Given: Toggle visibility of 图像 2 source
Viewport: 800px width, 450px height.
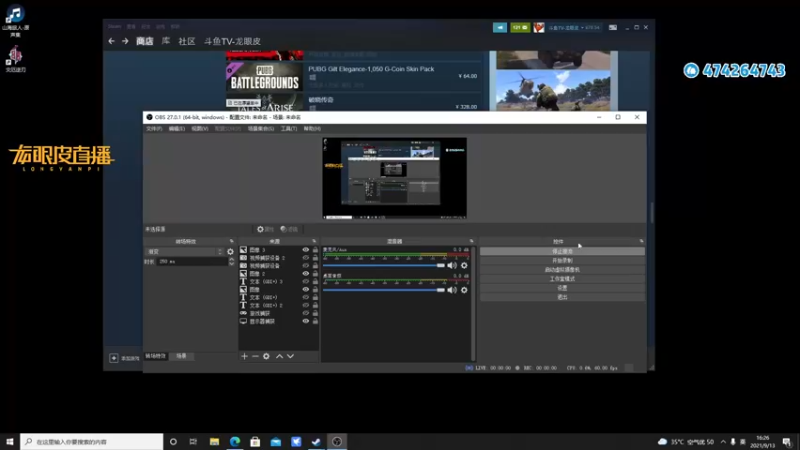Looking at the screenshot, I should coord(306,273).
